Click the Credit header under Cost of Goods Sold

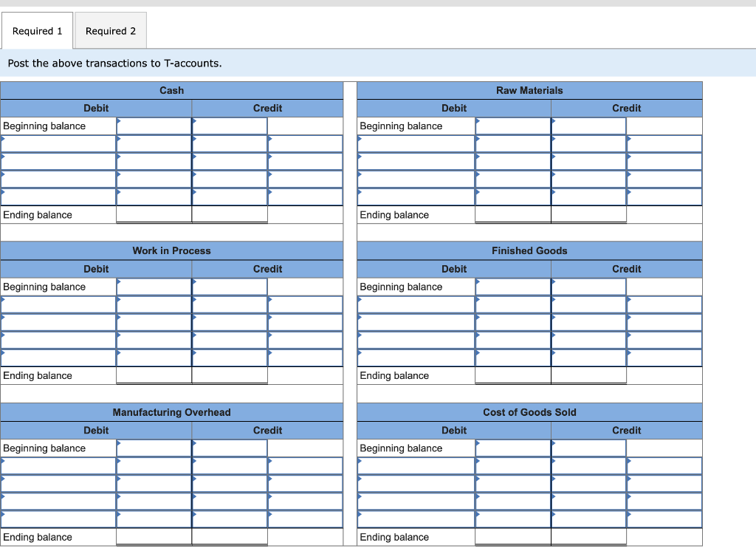pyautogui.click(x=627, y=431)
